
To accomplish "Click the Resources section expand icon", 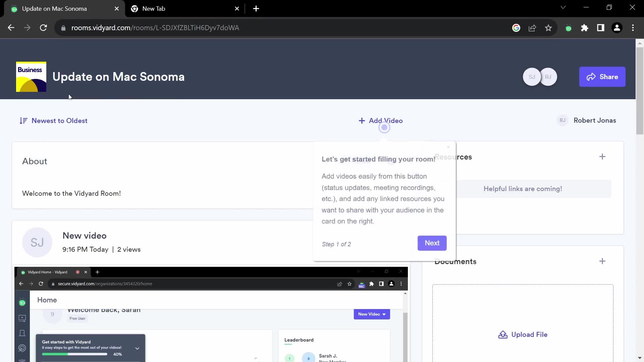I will coord(603,157).
